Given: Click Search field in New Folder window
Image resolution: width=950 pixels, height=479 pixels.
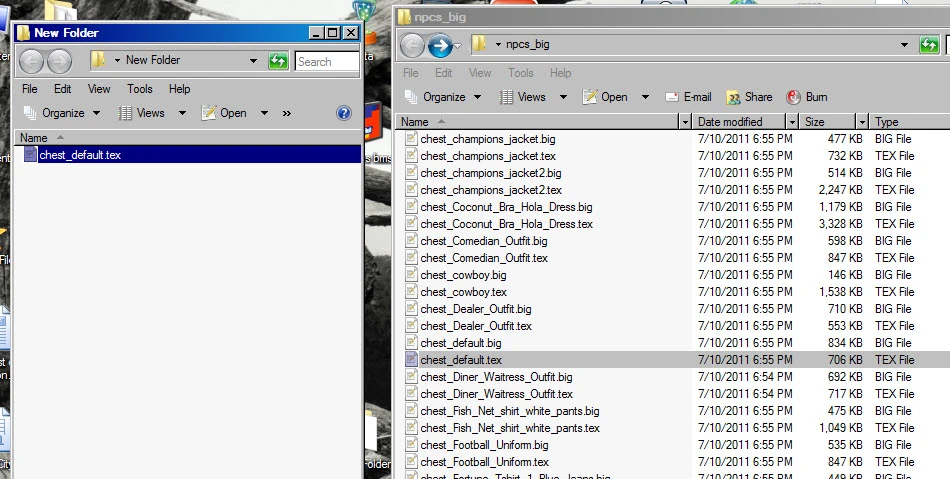Looking at the screenshot, I should click(x=327, y=61).
